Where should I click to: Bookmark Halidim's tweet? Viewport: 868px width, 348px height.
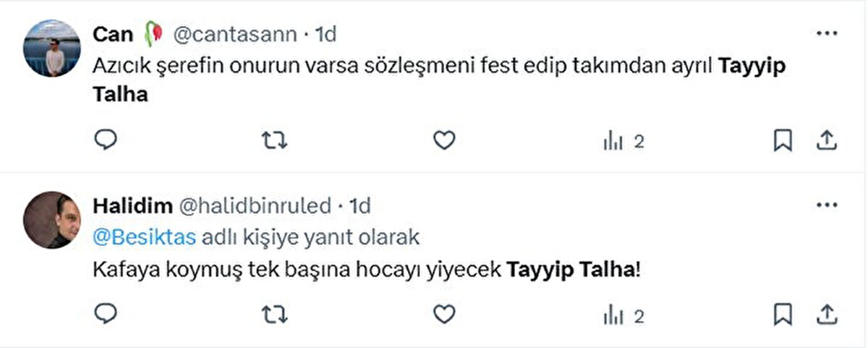[x=783, y=314]
